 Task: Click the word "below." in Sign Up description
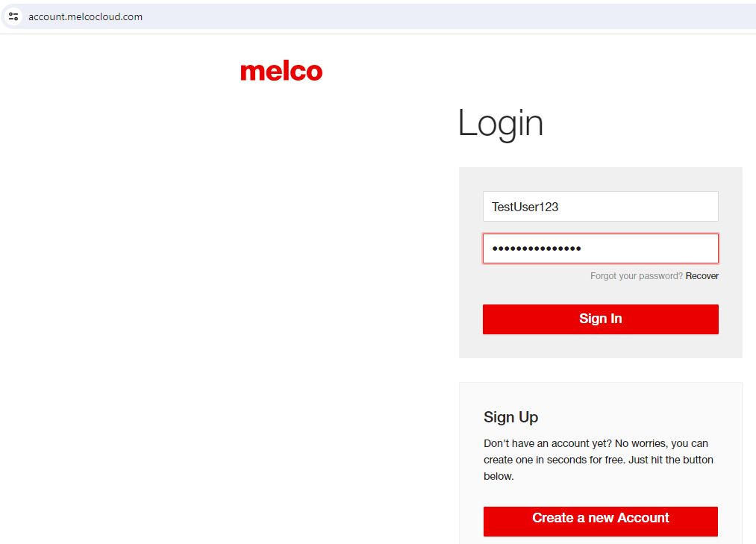coord(499,476)
